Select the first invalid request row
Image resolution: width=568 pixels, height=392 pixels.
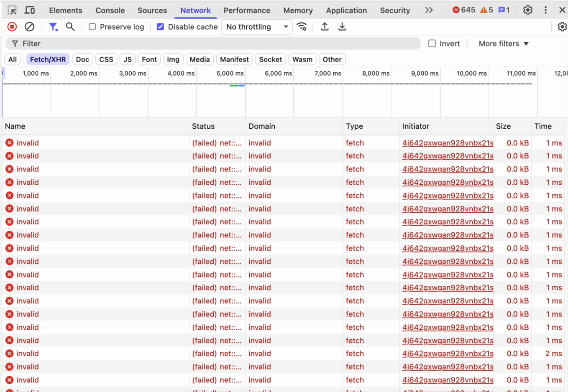click(284, 143)
